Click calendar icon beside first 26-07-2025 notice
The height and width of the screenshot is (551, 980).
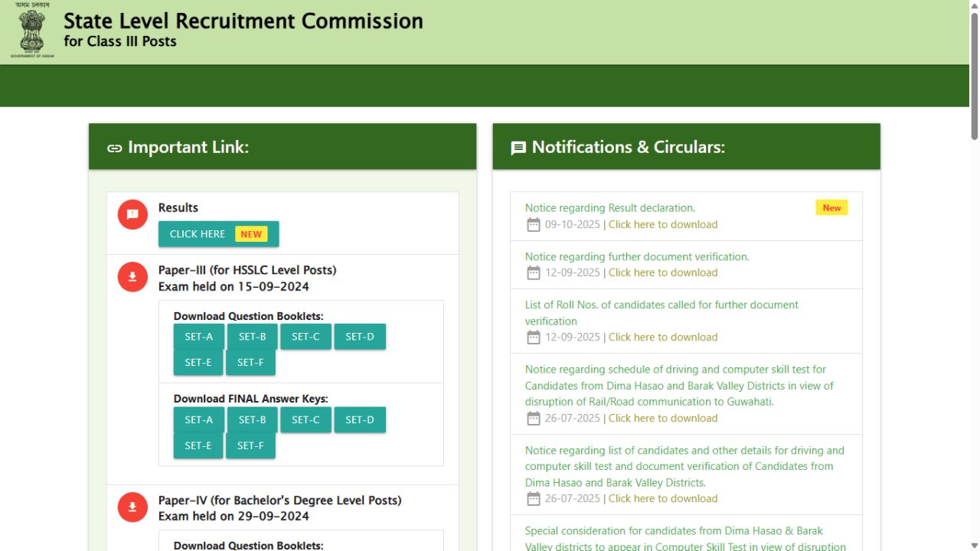[x=534, y=419]
